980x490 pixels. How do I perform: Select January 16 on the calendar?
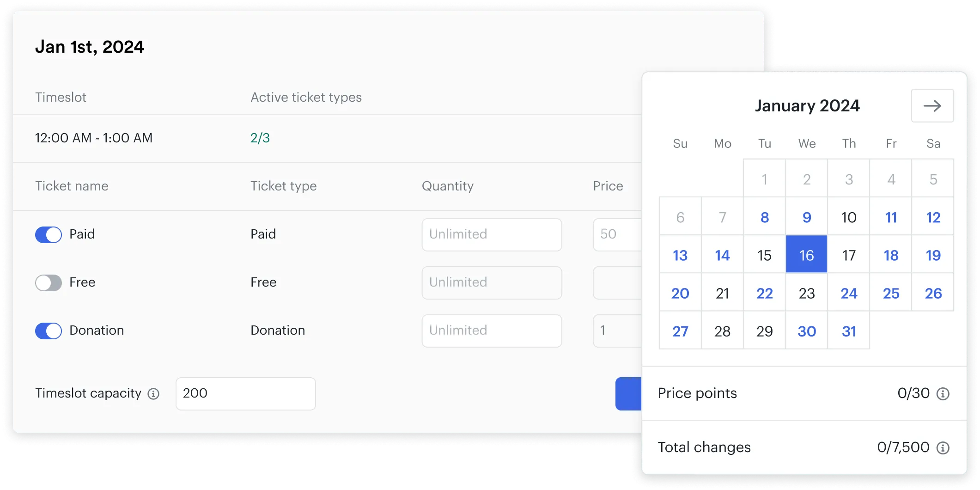click(806, 254)
